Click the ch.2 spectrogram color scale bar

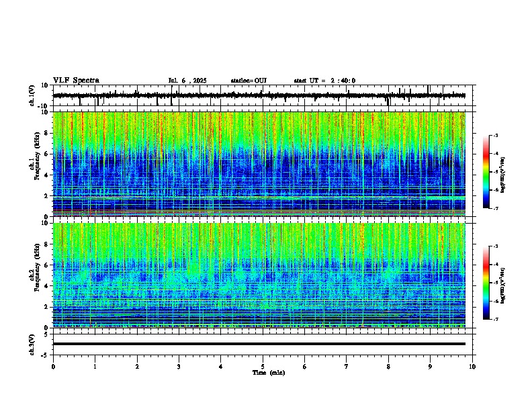pyautogui.click(x=486, y=283)
